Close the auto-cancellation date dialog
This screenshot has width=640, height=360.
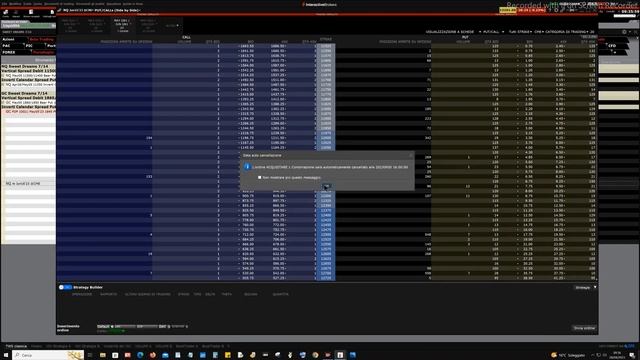(x=411, y=155)
